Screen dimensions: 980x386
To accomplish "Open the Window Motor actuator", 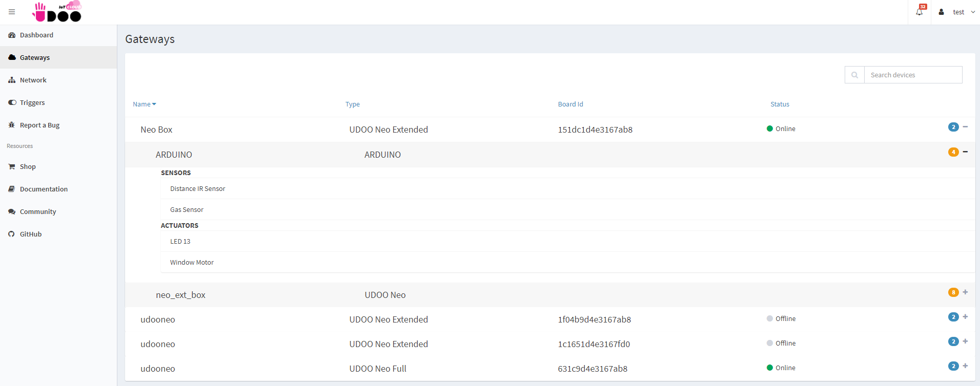I will coord(192,262).
